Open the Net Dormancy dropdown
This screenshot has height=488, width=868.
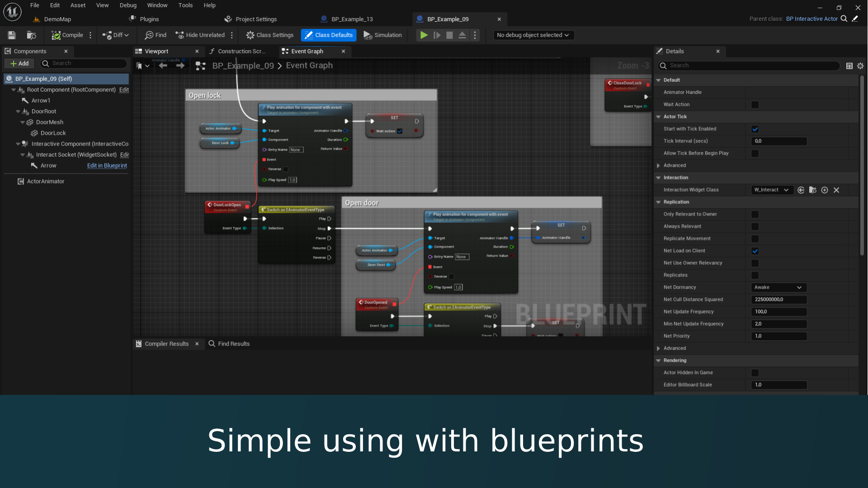[778, 287]
